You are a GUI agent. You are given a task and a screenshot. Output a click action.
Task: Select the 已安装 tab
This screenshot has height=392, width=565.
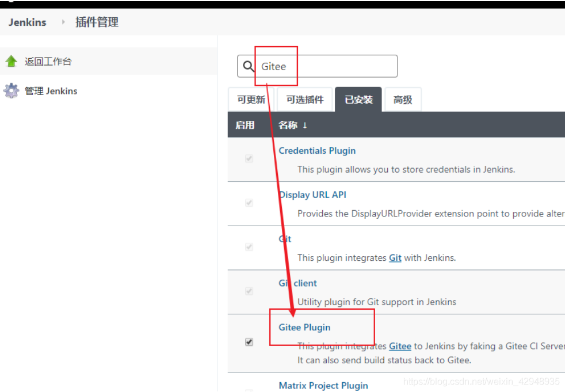(358, 100)
